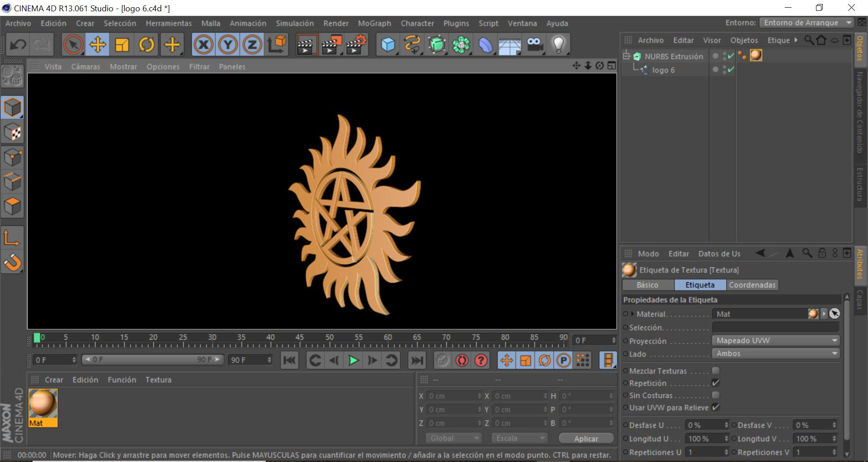Screen dimensions: 868x462
Task: Toggle Y axis lock
Action: (x=228, y=44)
